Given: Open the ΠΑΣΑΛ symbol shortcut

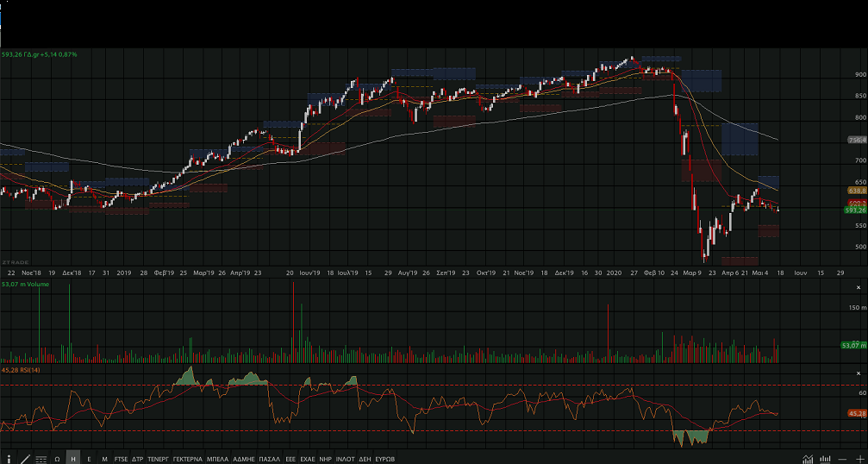Looking at the screenshot, I should click(270, 459).
